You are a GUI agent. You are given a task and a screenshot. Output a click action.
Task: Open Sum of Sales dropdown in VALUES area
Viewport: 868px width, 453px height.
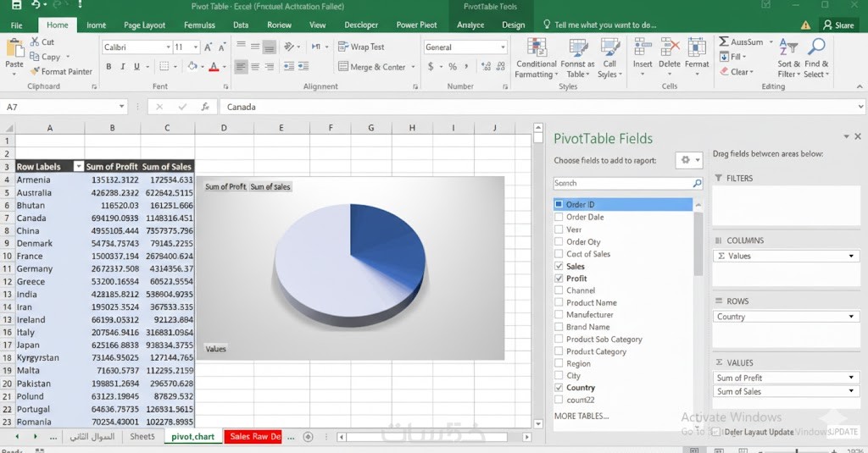coord(851,391)
